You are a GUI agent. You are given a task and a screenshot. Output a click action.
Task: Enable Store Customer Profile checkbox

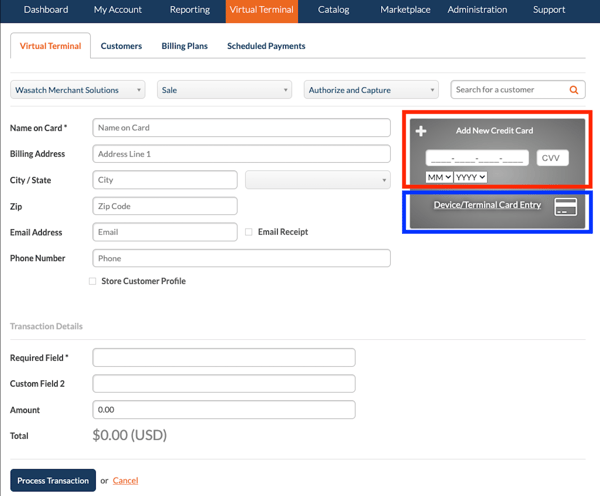tap(93, 281)
